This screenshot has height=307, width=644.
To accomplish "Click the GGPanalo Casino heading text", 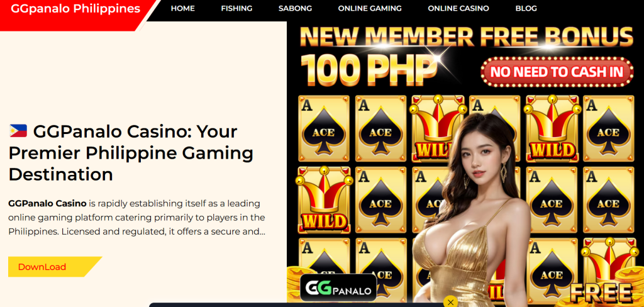I will pyautogui.click(x=131, y=153).
